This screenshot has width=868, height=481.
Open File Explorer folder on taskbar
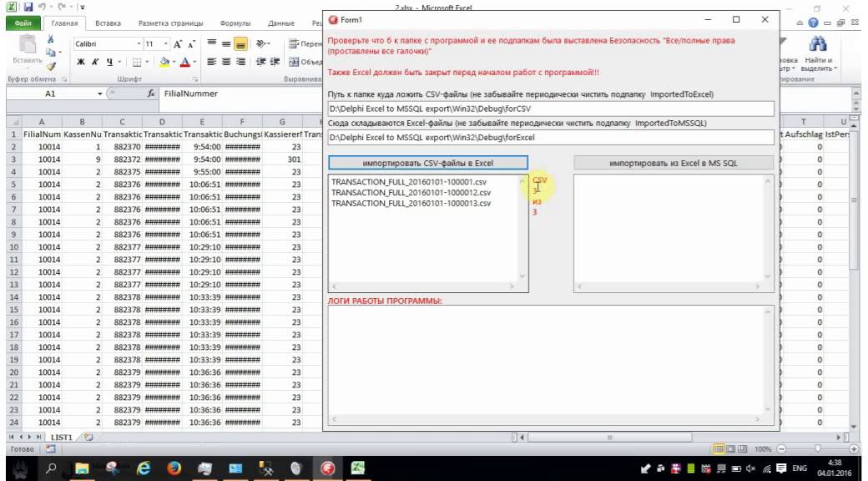click(82, 468)
